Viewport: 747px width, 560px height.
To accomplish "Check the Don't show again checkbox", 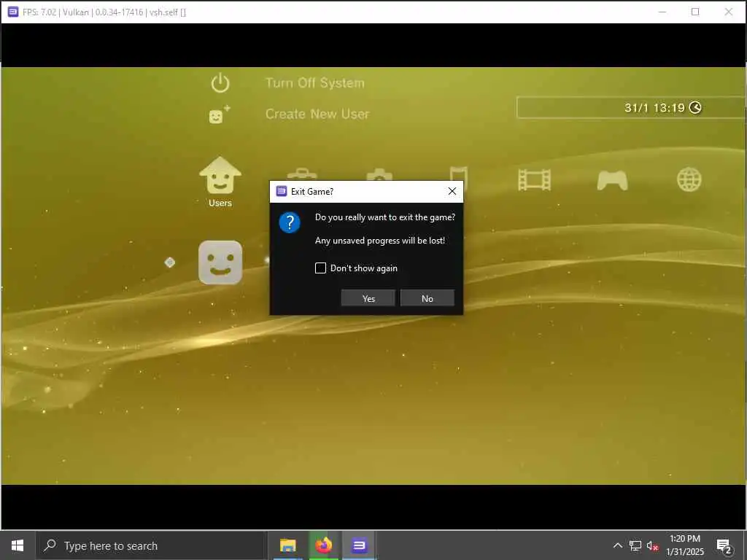I will pyautogui.click(x=321, y=268).
